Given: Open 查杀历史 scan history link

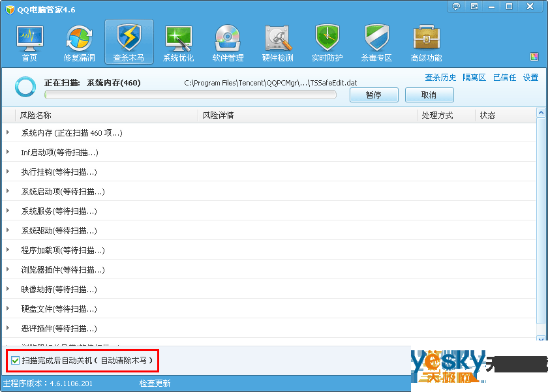Looking at the screenshot, I should pyautogui.click(x=440, y=78).
